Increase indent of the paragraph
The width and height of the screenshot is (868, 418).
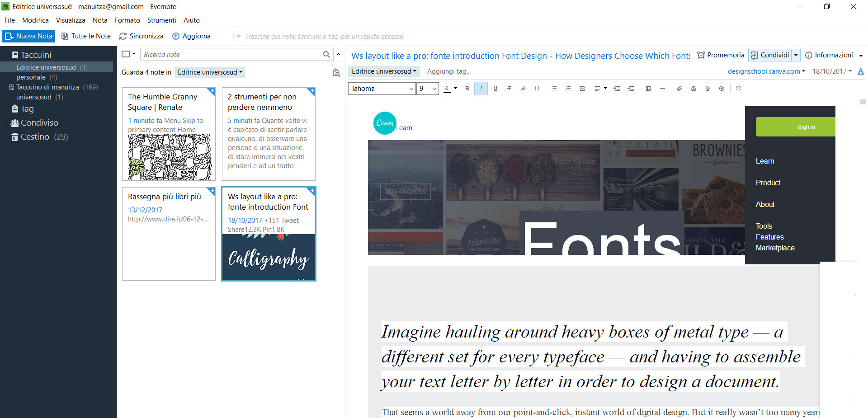click(x=631, y=89)
